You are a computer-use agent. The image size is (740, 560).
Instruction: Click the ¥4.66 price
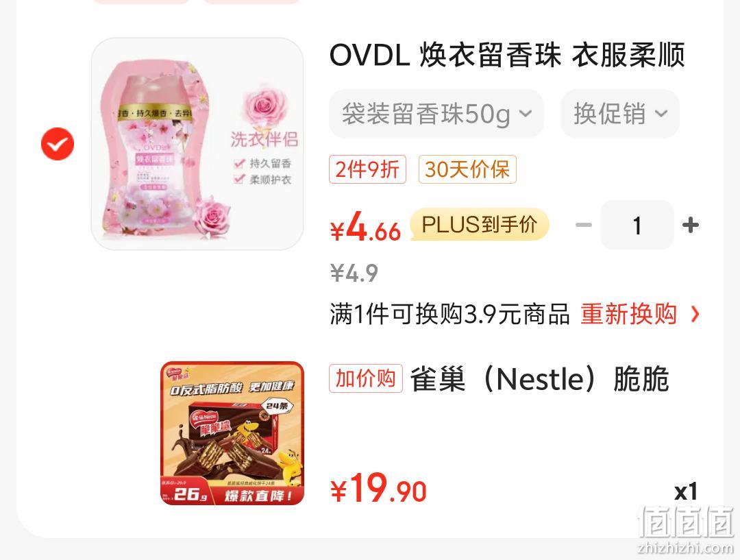pos(365,226)
